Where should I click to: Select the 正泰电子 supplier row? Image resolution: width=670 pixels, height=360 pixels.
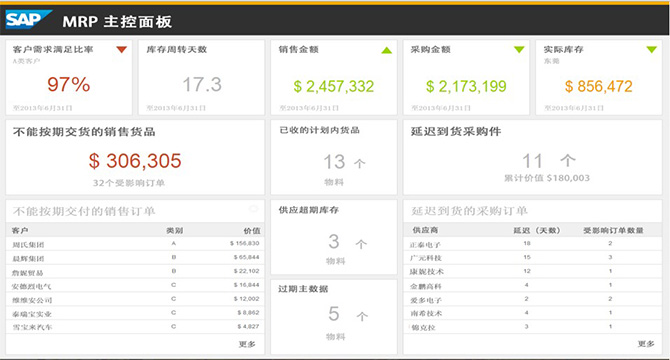click(x=532, y=244)
